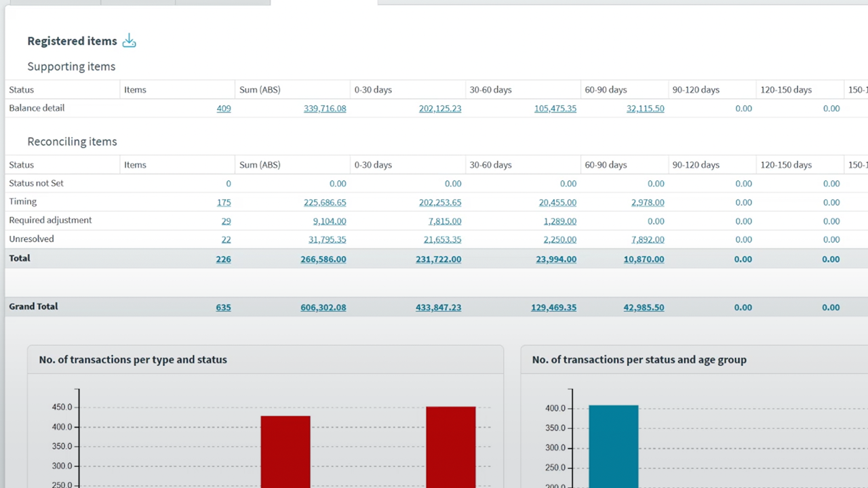The image size is (868, 488).
Task: View Required adjustment 30-60 days amount 1,289.00
Action: click(x=560, y=221)
